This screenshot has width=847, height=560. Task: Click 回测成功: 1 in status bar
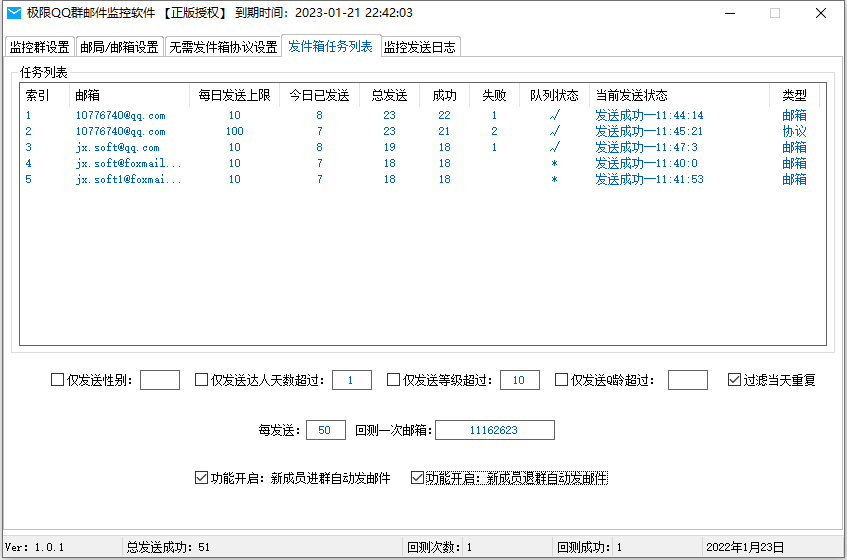click(x=589, y=547)
